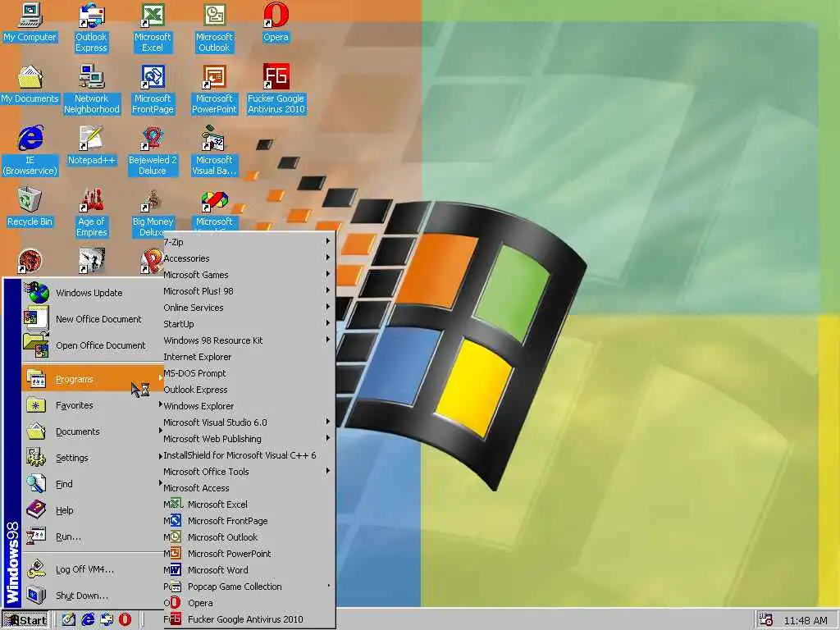The width and height of the screenshot is (840, 630).
Task: Launch Opera from the Programs menu
Action: pyautogui.click(x=249, y=603)
